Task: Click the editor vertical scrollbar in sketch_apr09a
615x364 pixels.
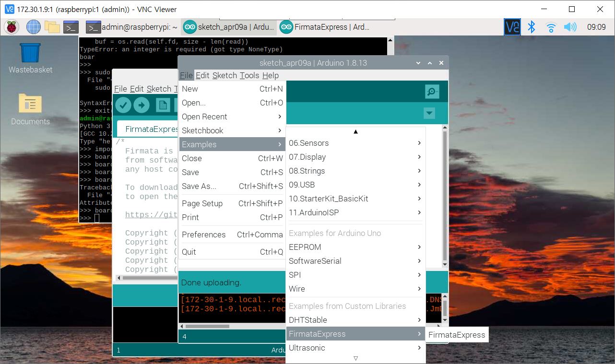Action: tap(445, 197)
